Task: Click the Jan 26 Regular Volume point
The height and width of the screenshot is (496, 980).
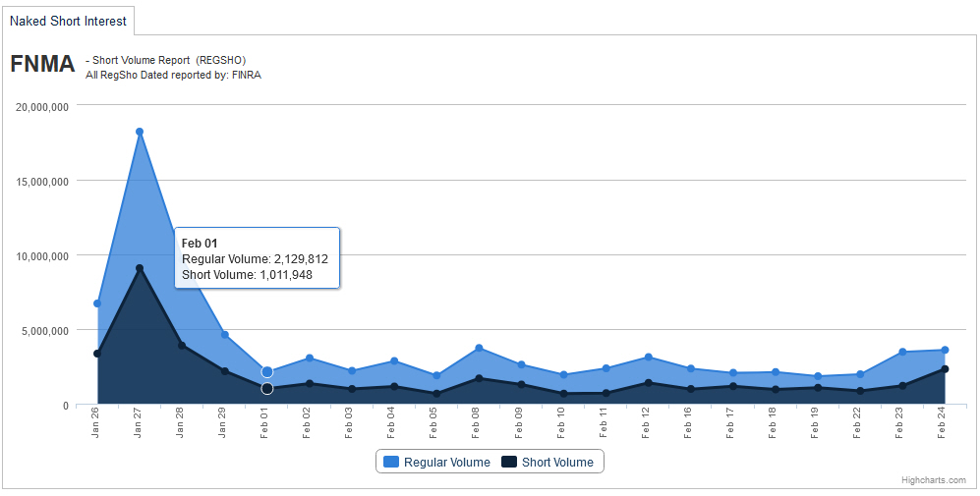Action: [x=97, y=303]
